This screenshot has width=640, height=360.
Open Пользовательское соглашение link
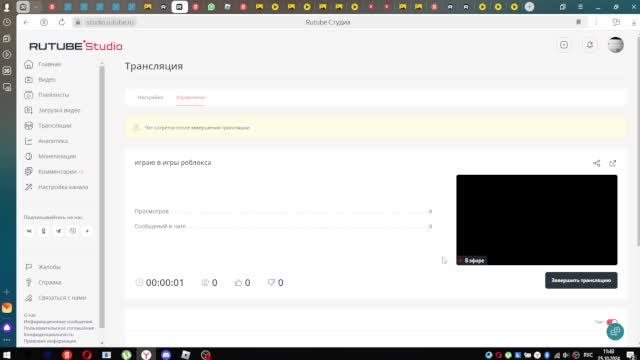59,328
